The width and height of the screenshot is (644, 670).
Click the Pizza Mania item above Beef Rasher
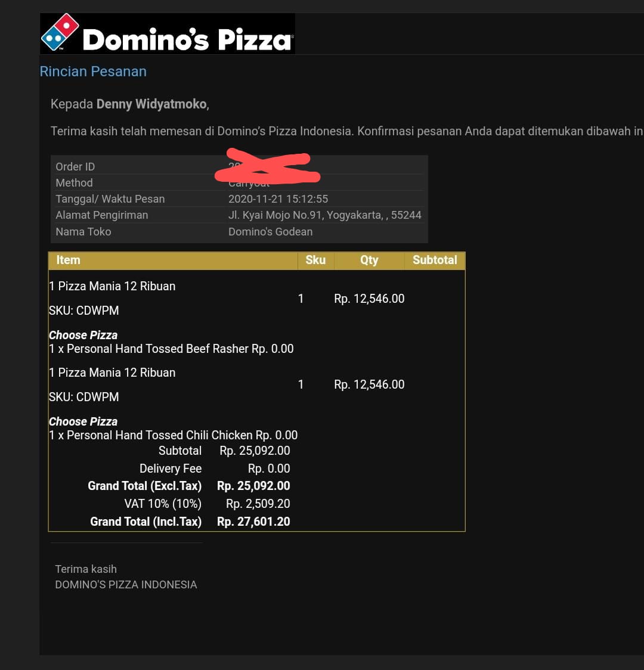[112, 286]
